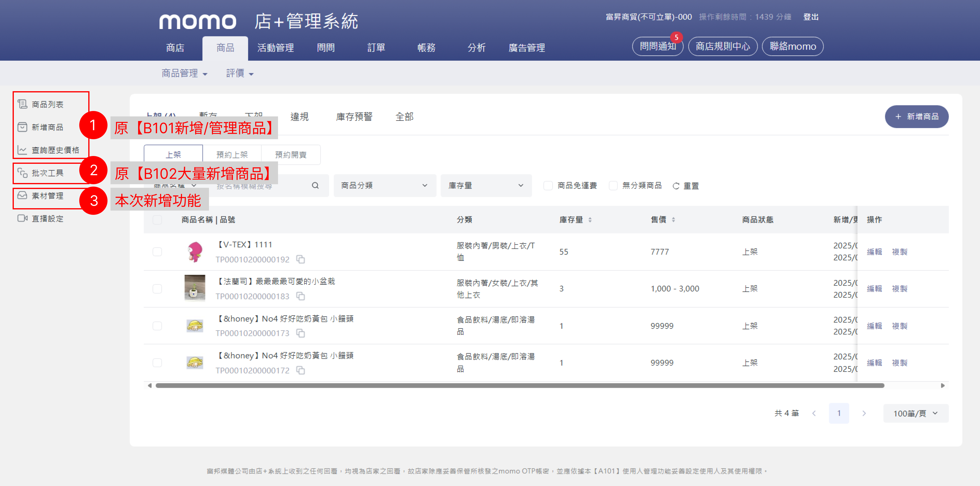Click the table's right scroll arrow
980x486 pixels.
[942, 385]
